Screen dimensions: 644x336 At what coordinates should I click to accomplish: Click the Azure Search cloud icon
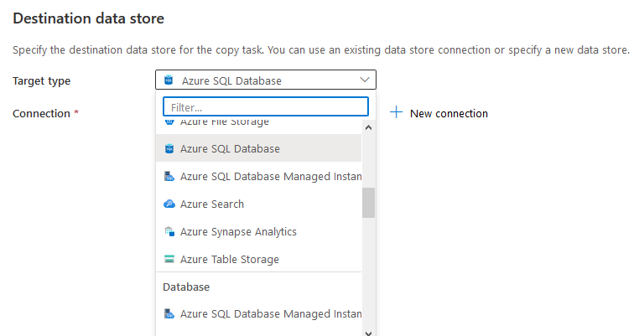coord(169,204)
